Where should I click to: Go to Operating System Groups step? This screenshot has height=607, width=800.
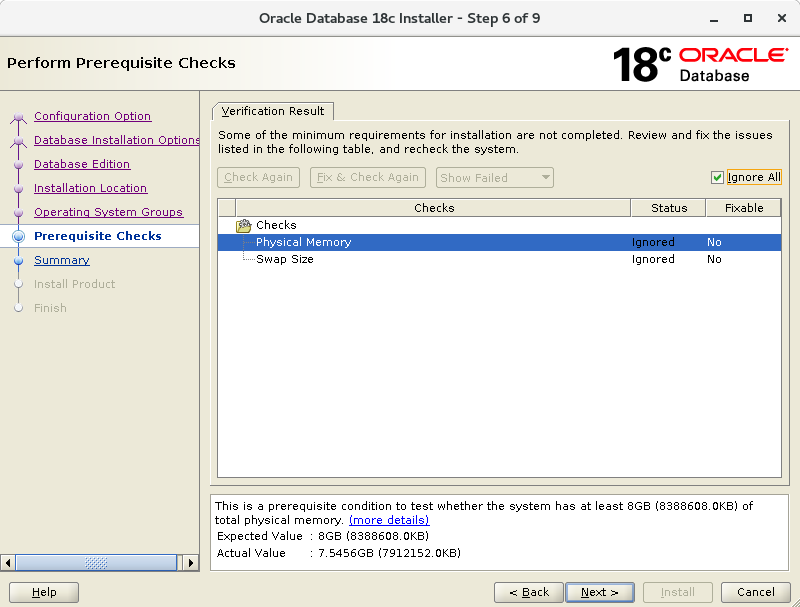coord(108,212)
